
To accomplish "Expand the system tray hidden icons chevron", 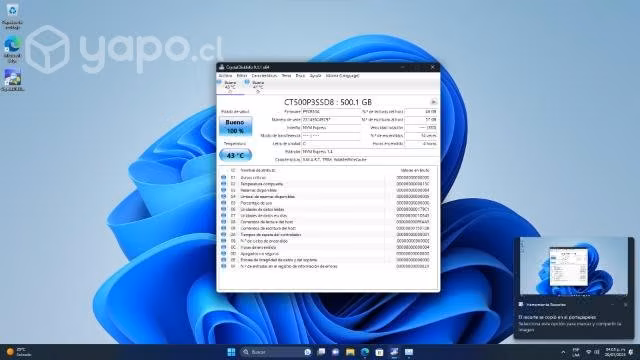I will [x=563, y=352].
